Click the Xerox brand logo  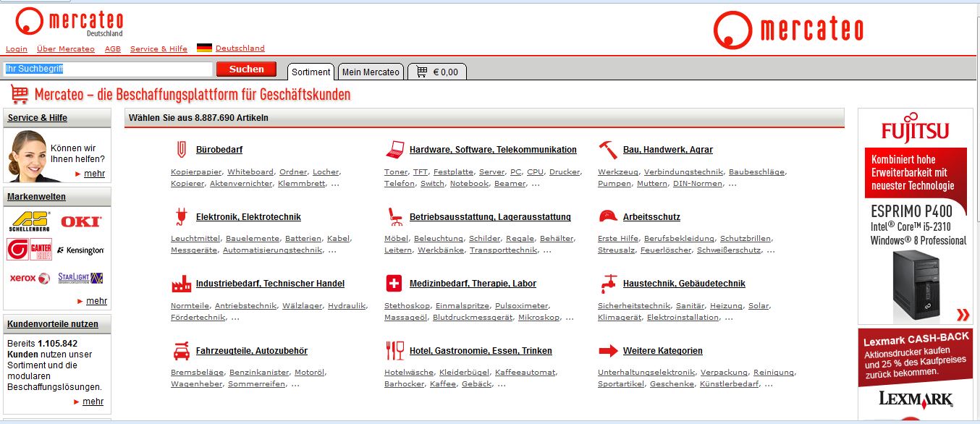click(x=30, y=279)
